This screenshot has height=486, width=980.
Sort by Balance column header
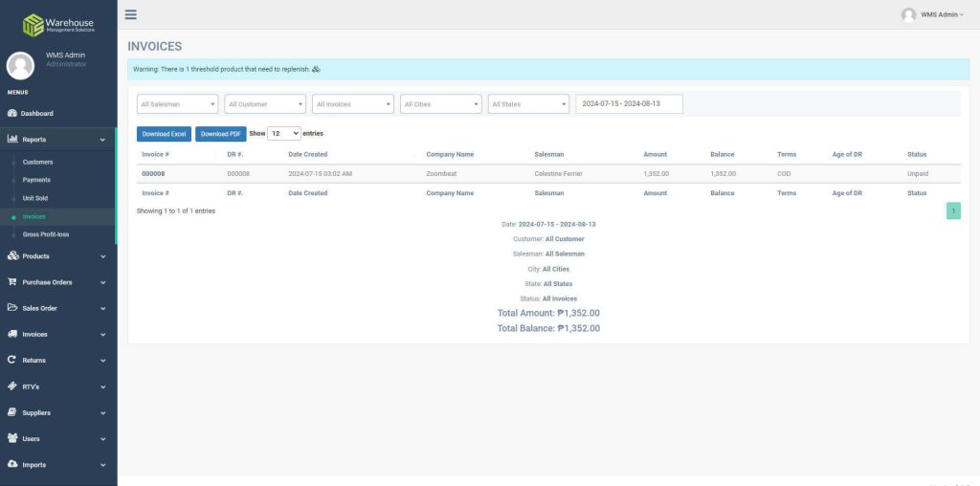722,154
